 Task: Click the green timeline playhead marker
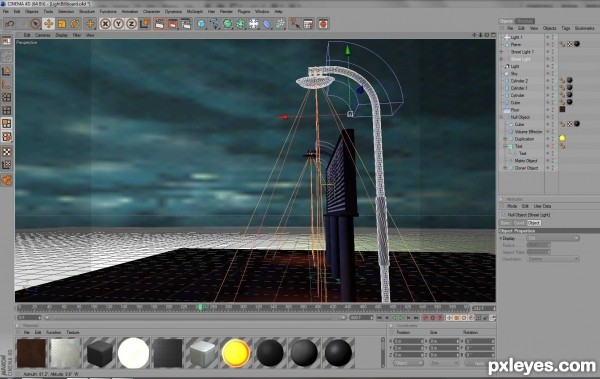tap(200, 307)
